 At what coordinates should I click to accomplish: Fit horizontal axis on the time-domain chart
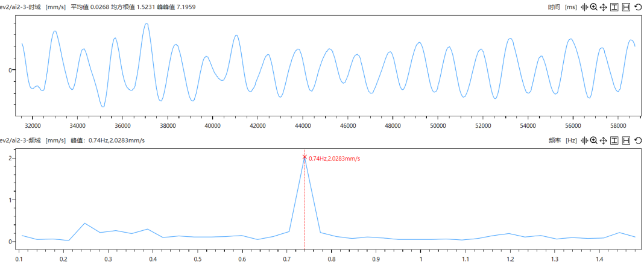[x=627, y=7]
